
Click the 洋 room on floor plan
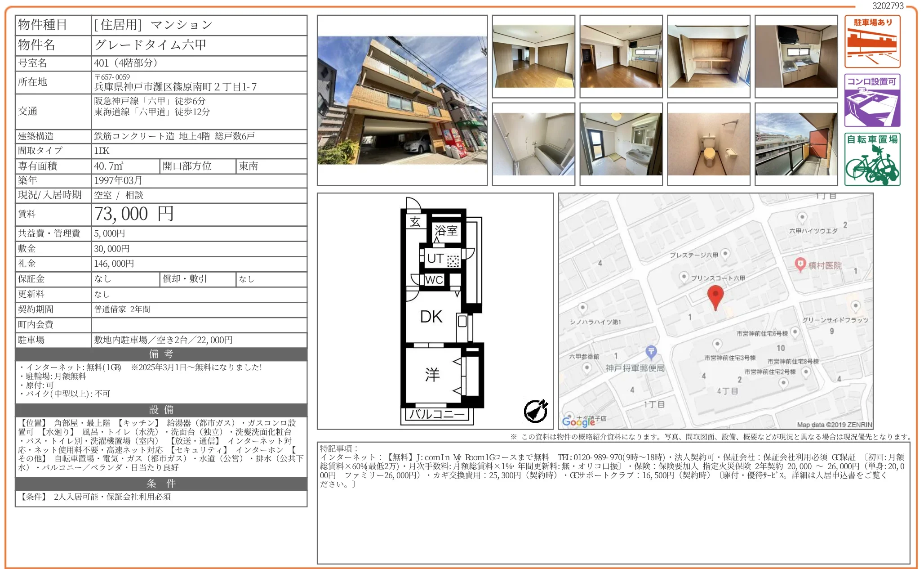pyautogui.click(x=432, y=374)
